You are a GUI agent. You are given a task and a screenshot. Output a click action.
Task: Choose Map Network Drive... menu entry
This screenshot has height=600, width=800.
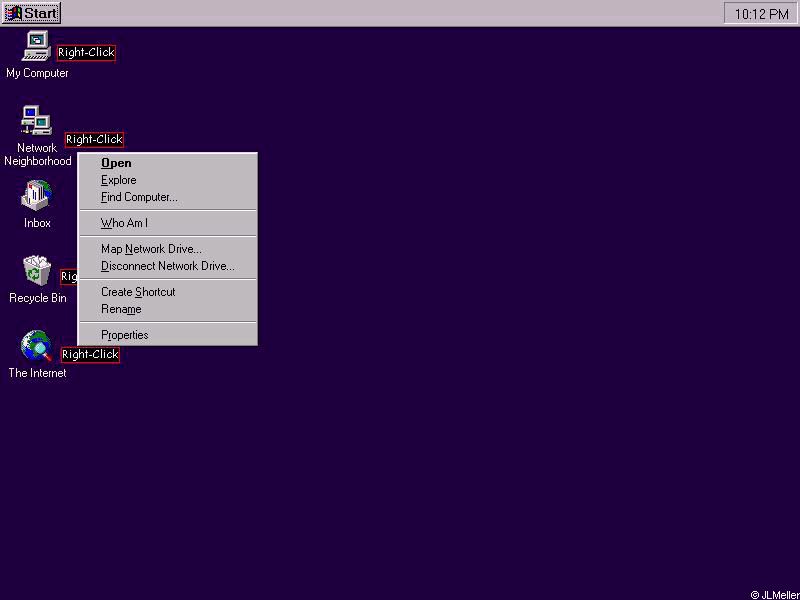click(167, 249)
